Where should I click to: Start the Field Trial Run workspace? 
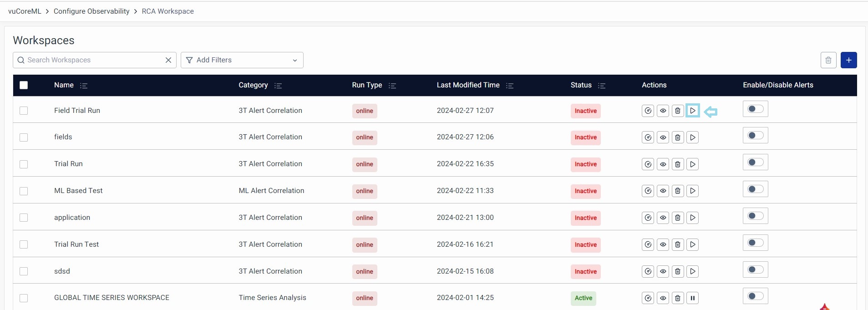[x=692, y=111]
